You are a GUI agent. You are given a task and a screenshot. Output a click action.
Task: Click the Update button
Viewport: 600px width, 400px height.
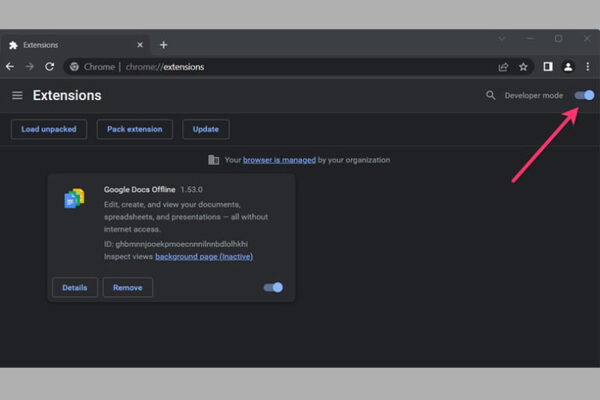tap(206, 129)
